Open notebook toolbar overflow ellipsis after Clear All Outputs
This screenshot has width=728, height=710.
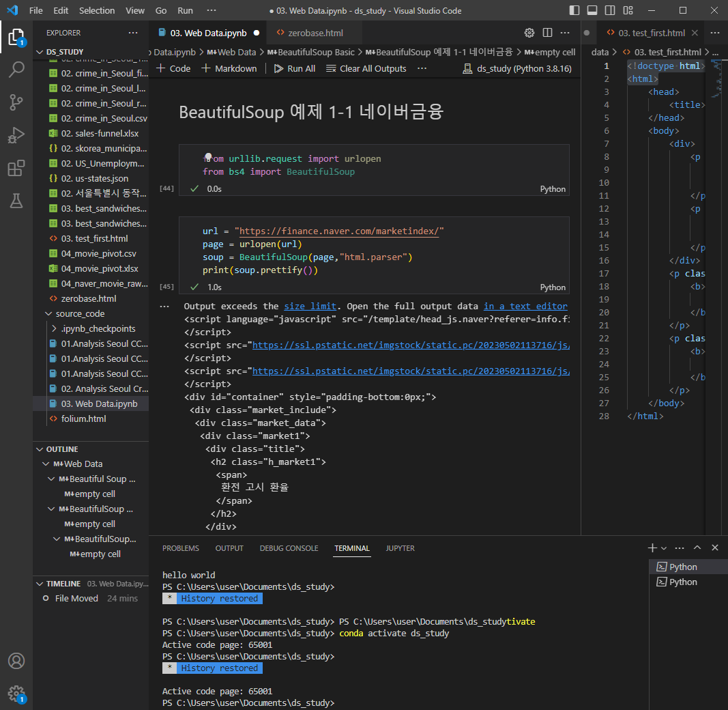coord(422,68)
